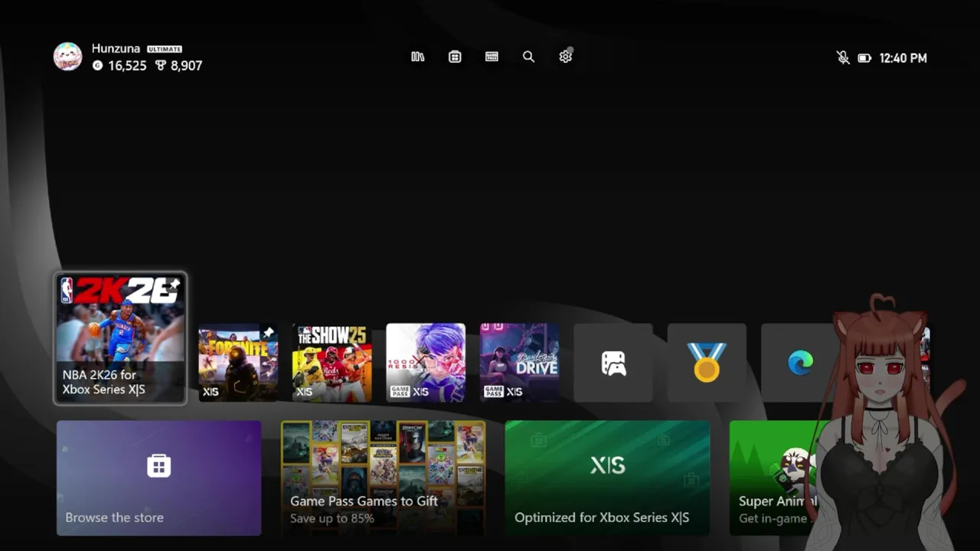Launch the Fortnite game tile
This screenshot has height=551, width=980.
coord(238,363)
